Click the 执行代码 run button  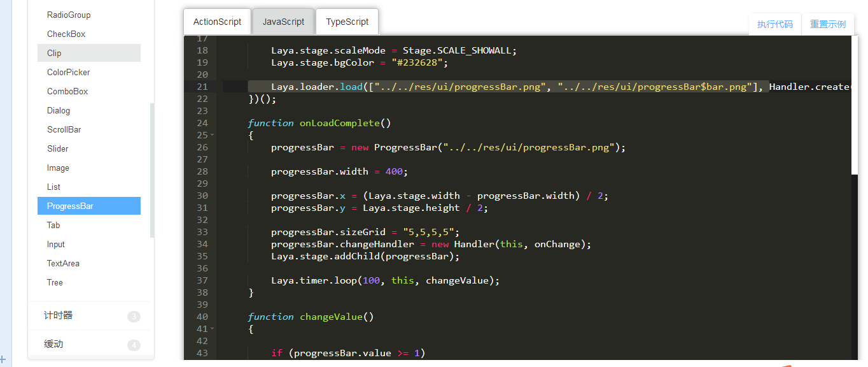tap(774, 24)
